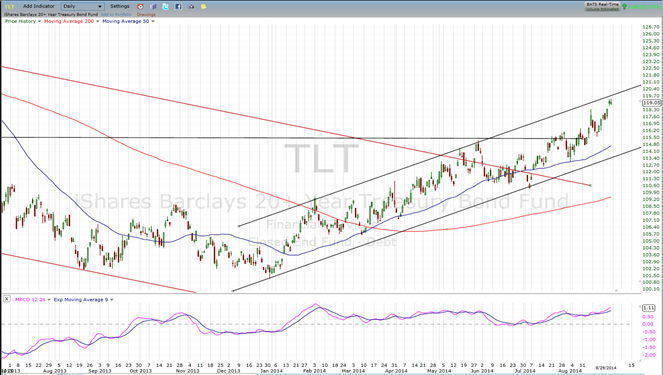Click the Oct 2013 month label

(140, 371)
